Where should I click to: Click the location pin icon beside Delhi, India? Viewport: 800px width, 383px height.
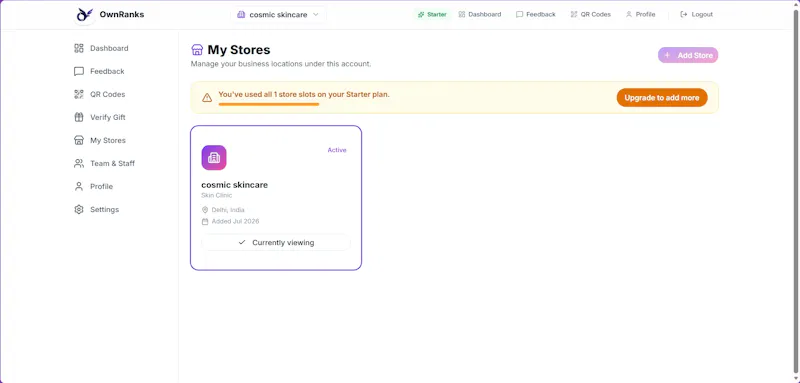point(205,210)
